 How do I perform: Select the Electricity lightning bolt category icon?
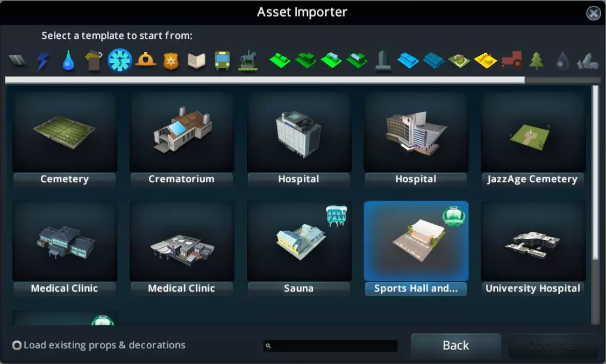point(43,61)
